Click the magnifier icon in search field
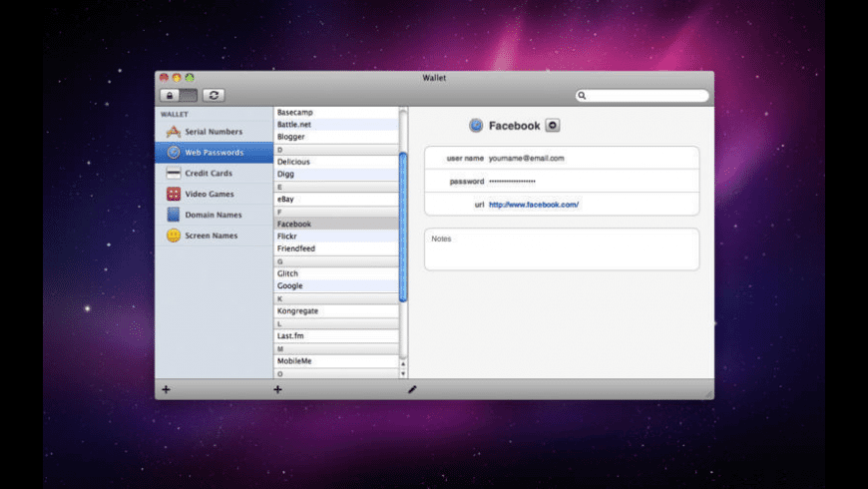The image size is (868, 489). [x=582, y=96]
